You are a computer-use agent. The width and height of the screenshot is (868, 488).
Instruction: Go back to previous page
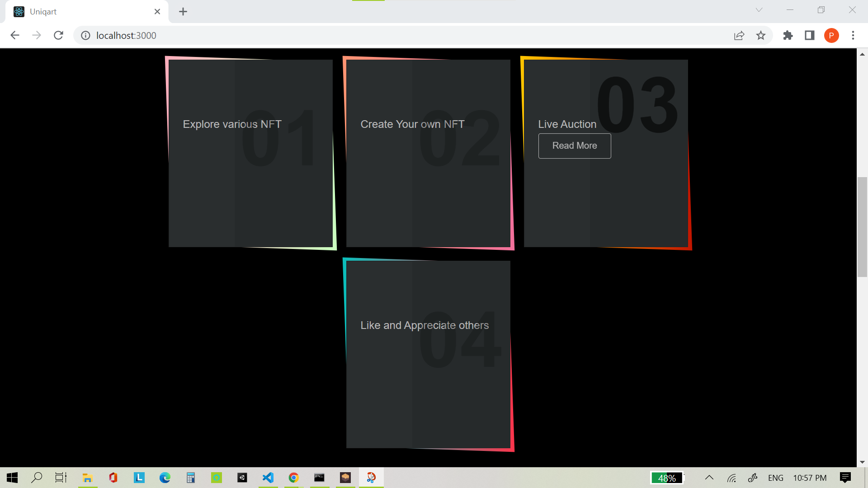[15, 35]
